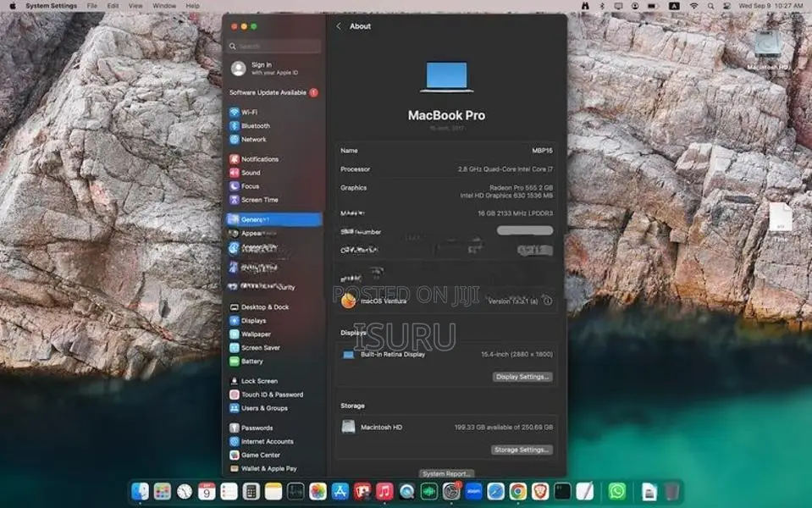Viewport: 812px width, 508px height.
Task: Open Photos app from the Dock
Action: [318, 491]
